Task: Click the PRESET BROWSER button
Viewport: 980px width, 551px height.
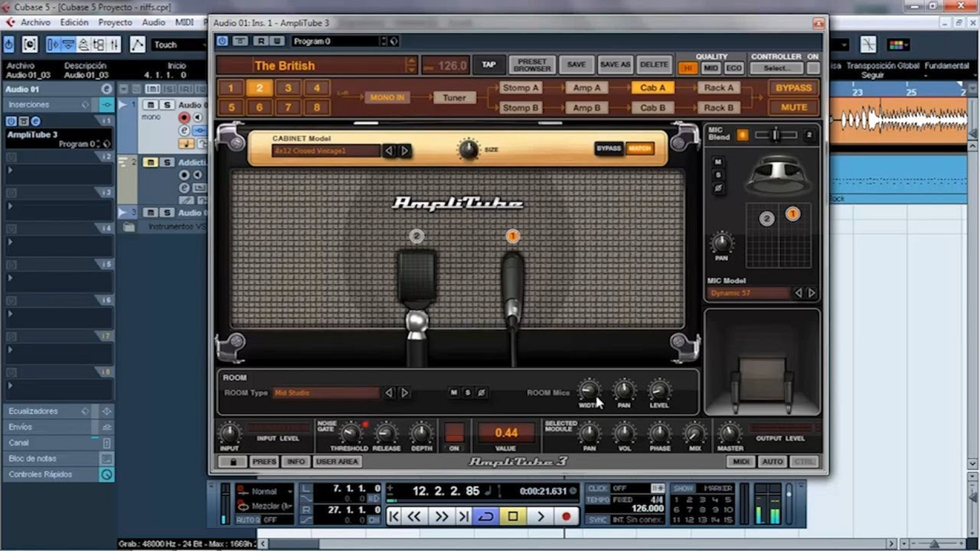Action: coord(532,65)
